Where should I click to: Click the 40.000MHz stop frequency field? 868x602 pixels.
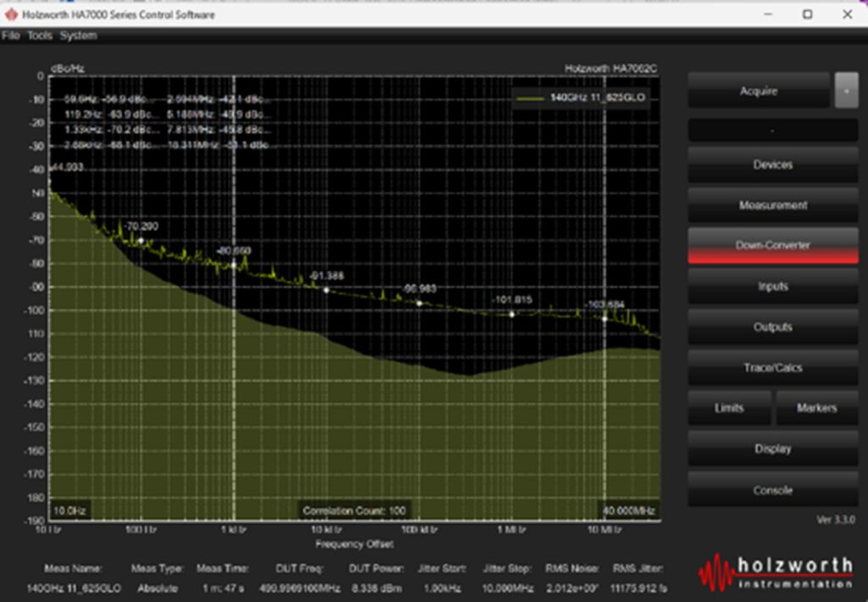click(x=629, y=510)
